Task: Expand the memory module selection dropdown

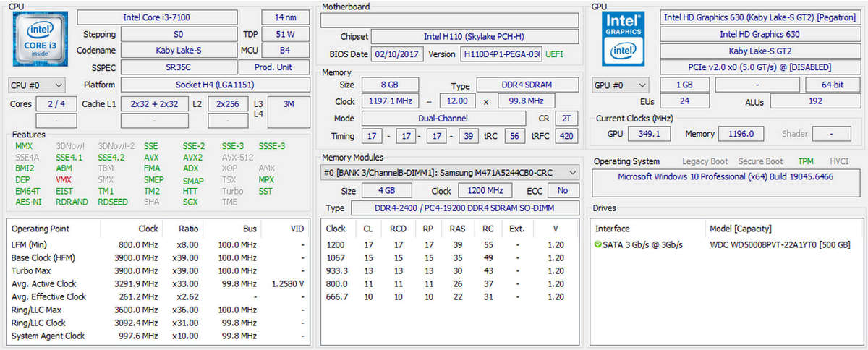Action: (450, 172)
